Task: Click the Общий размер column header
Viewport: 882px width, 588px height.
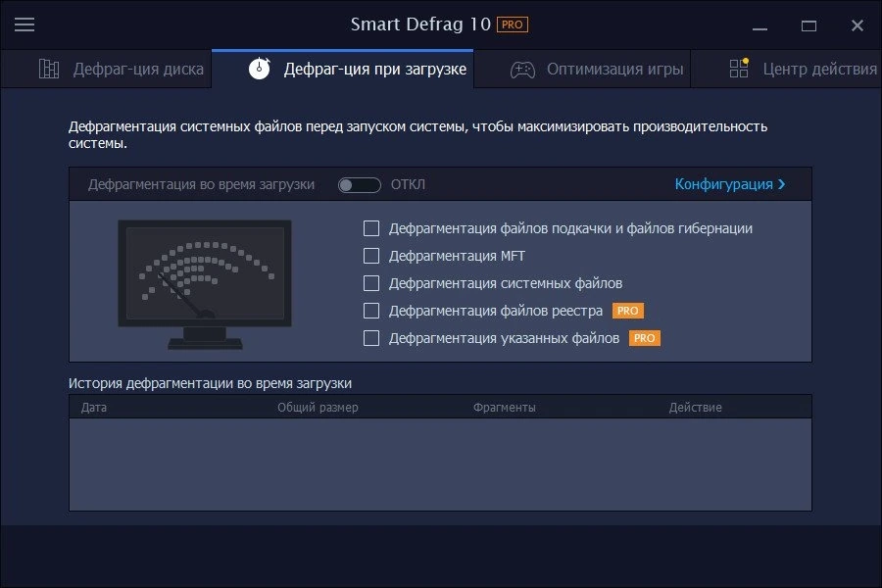Action: pos(318,408)
